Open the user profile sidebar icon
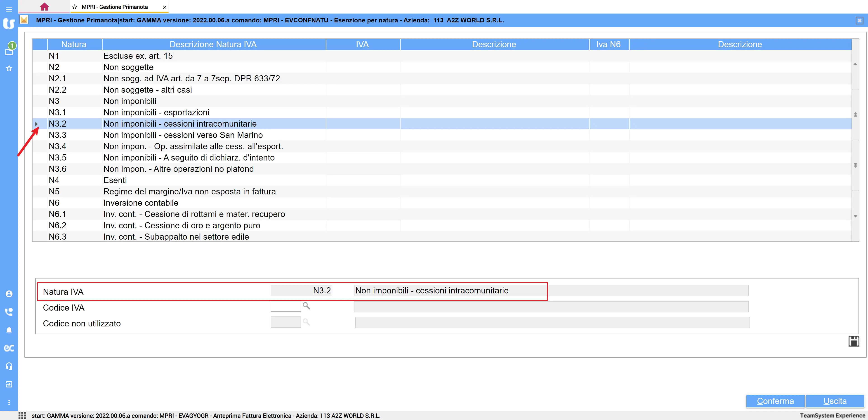 click(9, 294)
